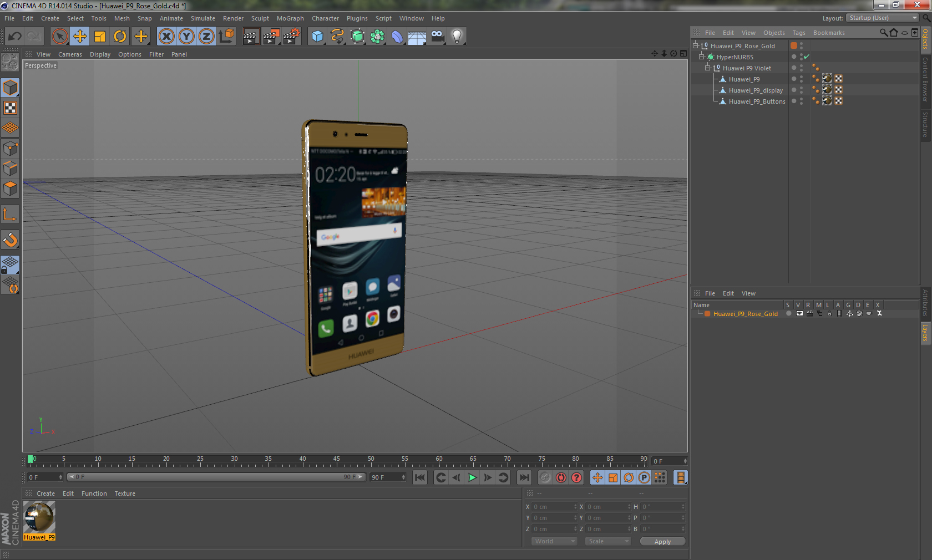932x560 pixels.
Task: Click the coordinate system icon
Action: (x=226, y=37)
